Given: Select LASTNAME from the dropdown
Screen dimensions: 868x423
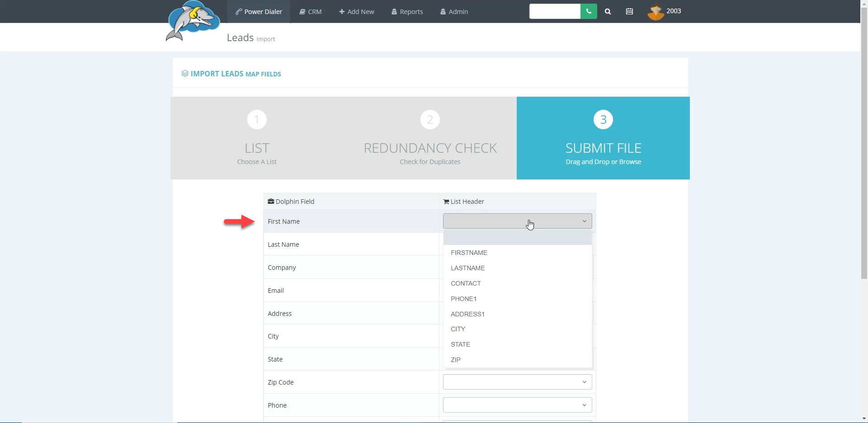Looking at the screenshot, I should pyautogui.click(x=518, y=268).
